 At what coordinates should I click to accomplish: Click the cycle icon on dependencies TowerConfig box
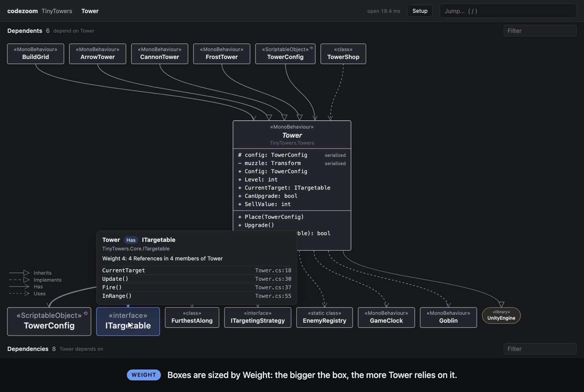coord(85,313)
